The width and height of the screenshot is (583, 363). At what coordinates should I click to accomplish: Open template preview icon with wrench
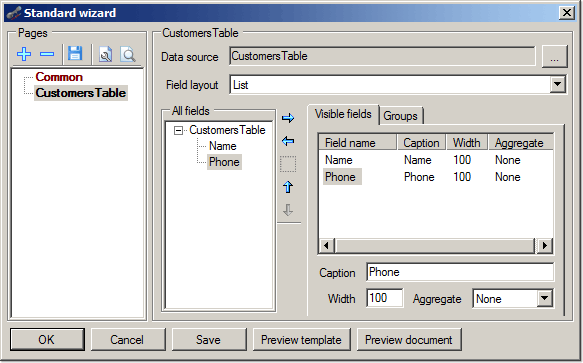[106, 55]
